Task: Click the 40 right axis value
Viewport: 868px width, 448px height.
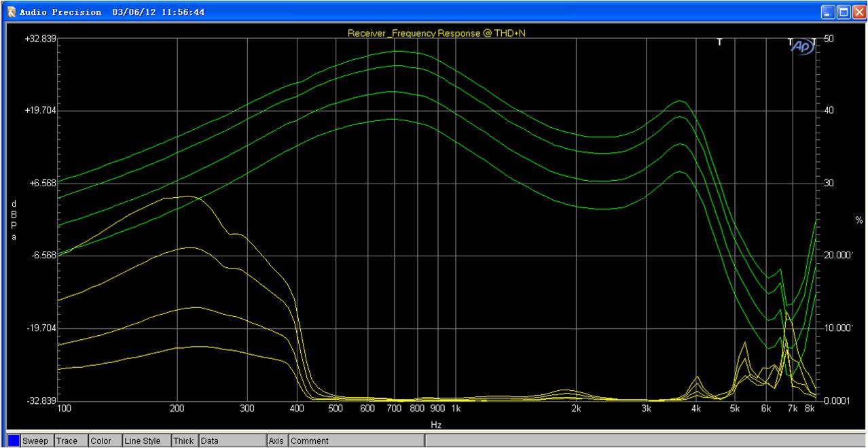Action: tap(828, 111)
